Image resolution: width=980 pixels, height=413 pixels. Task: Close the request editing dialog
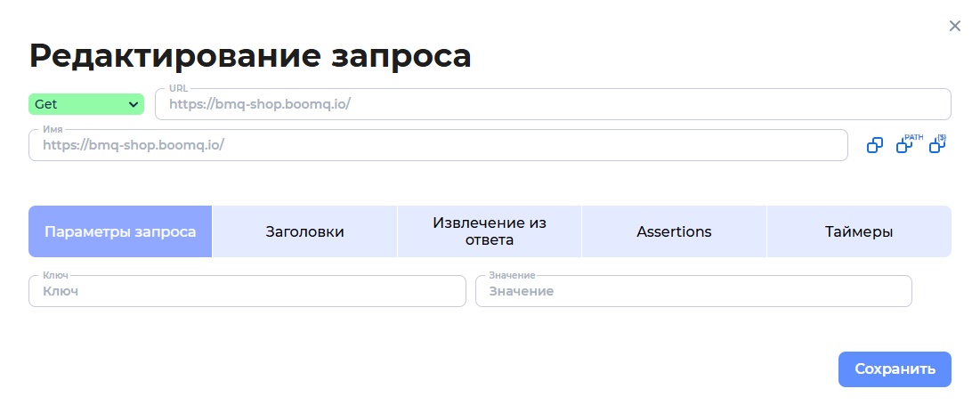[x=955, y=26]
